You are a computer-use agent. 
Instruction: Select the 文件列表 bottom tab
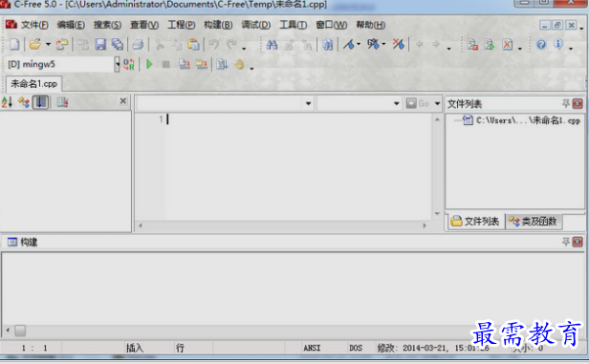point(475,222)
